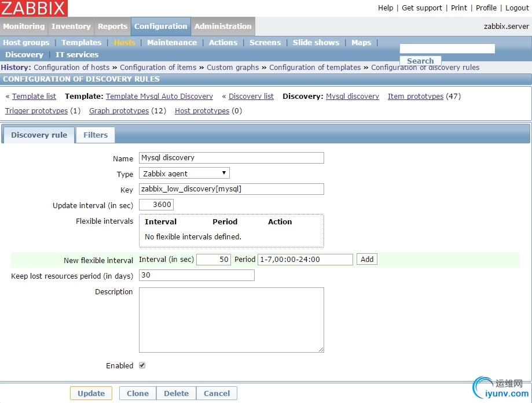This screenshot has width=532, height=403.
Task: Open Host prototypes link
Action: coord(202,111)
